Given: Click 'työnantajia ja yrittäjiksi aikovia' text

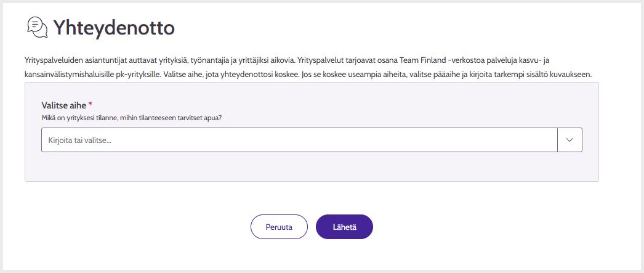Looking at the screenshot, I should [243, 61].
